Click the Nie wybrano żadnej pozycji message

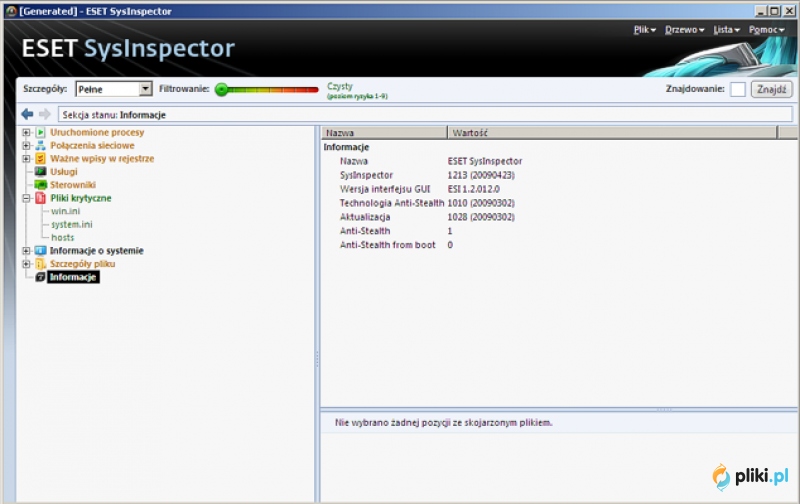coord(443,422)
